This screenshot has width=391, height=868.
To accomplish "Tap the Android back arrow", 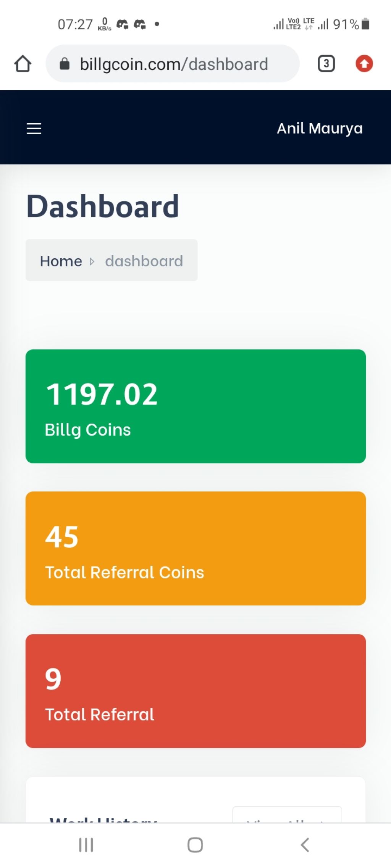I will (304, 845).
